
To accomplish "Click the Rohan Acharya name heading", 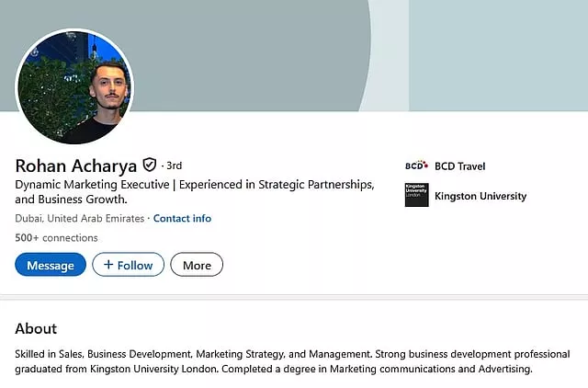I will 75,165.
